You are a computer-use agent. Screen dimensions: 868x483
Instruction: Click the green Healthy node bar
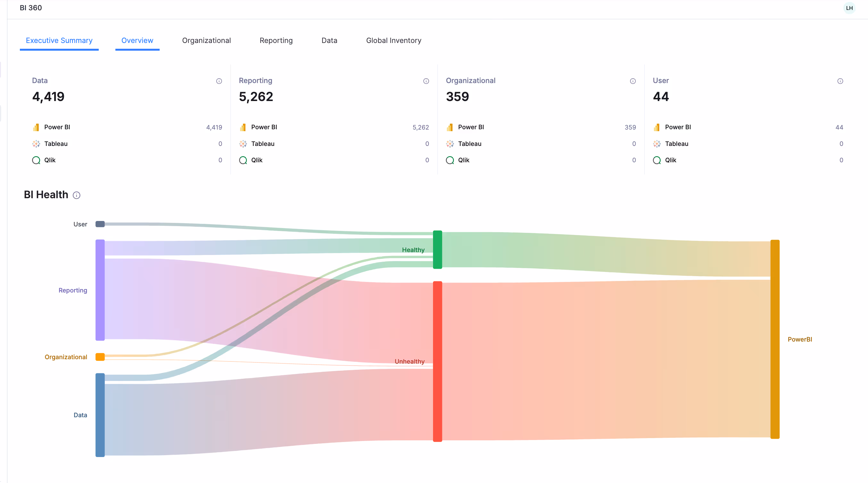[x=438, y=250]
